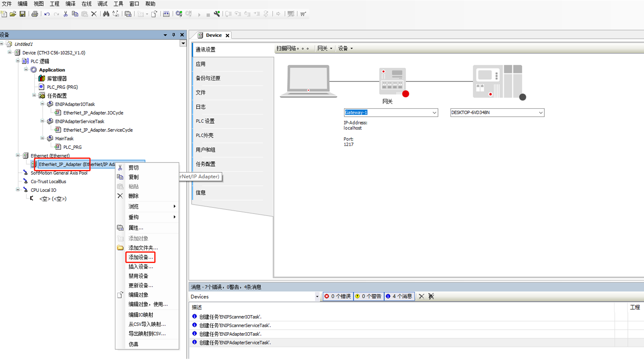The height and width of the screenshot is (361, 644).
Task: Open the 编译 menu
Action: point(70,4)
